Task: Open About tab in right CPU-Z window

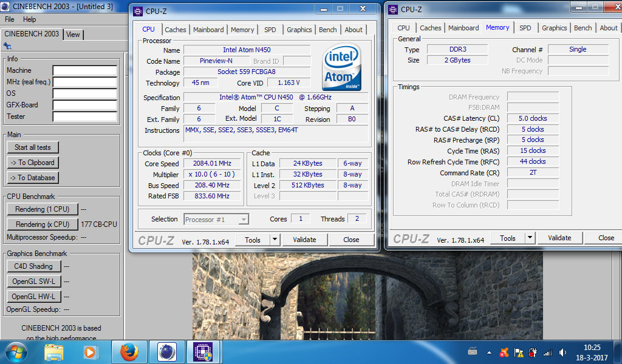Action: [609, 28]
